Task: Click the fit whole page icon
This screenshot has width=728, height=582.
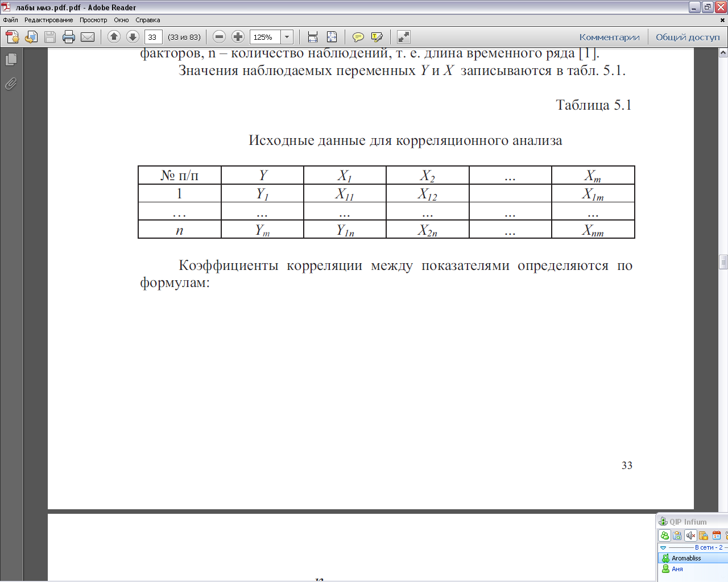Action: 332,37
